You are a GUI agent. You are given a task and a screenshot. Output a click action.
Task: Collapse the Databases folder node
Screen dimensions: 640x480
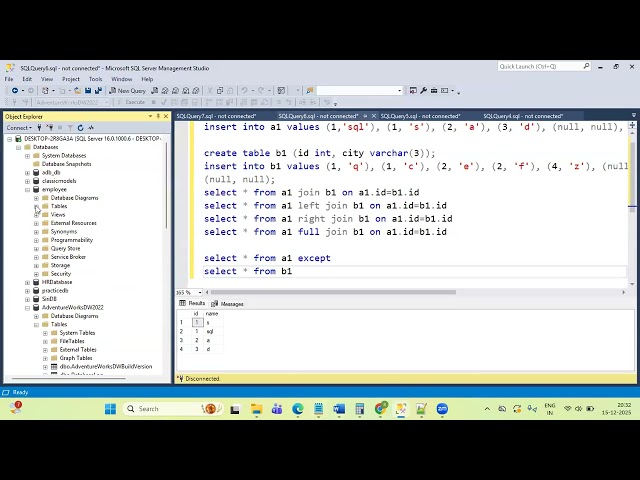coord(19,147)
